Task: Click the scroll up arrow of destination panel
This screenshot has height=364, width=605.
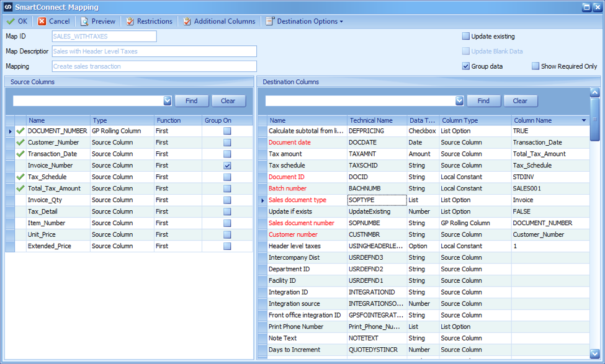Action: pyautogui.click(x=594, y=92)
